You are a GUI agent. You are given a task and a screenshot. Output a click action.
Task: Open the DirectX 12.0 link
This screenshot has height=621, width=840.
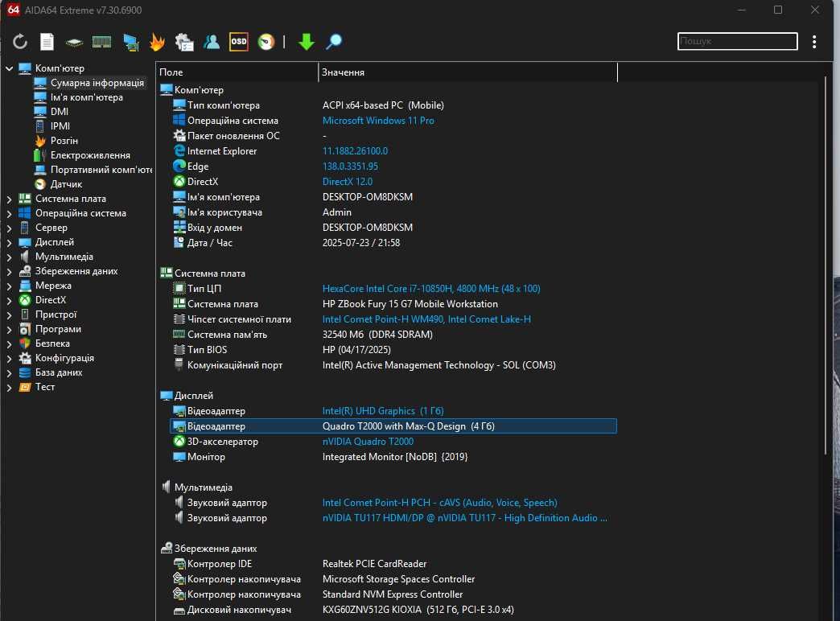[347, 182]
